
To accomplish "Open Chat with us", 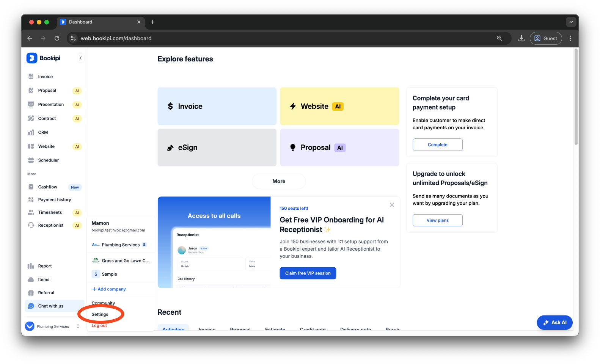I will pyautogui.click(x=54, y=306).
